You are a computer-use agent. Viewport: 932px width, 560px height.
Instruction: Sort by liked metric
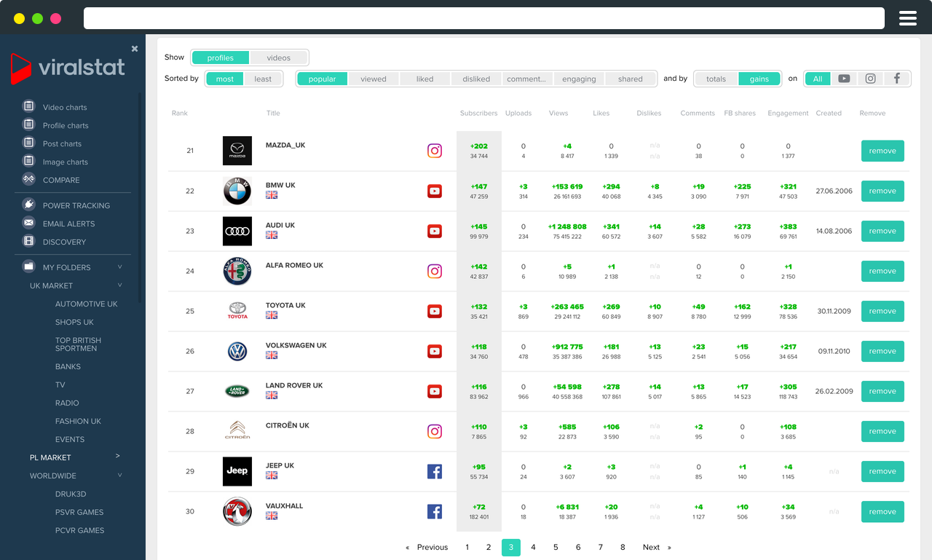tap(424, 79)
